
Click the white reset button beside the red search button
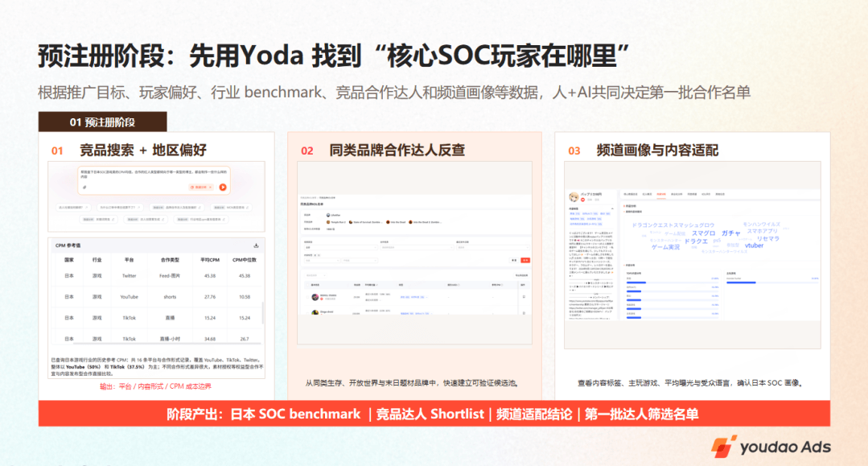click(514, 260)
